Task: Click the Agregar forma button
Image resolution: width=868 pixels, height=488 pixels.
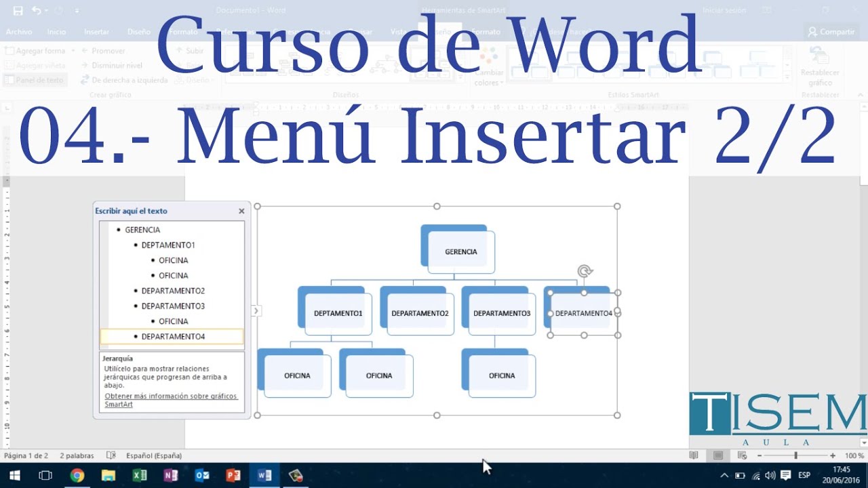Action: tap(35, 51)
